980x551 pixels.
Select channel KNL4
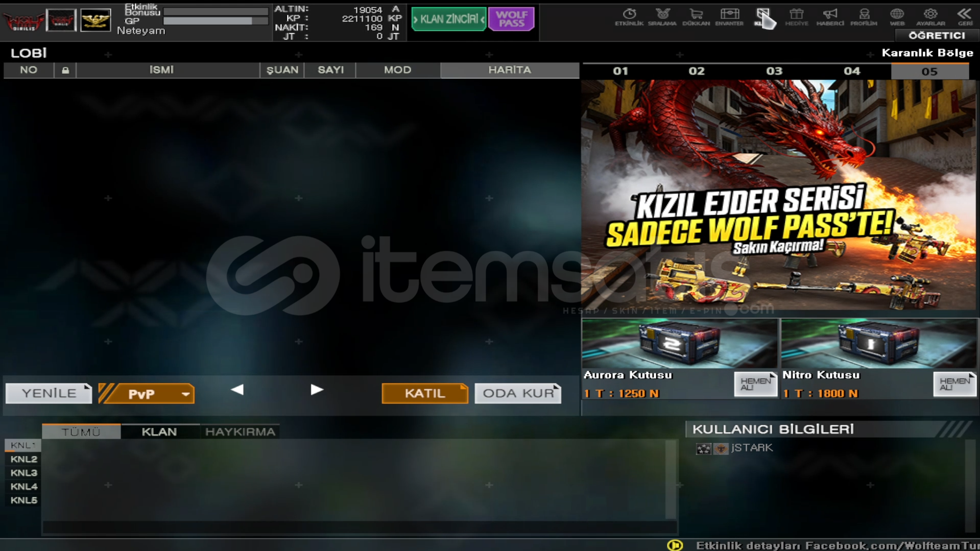pos(23,487)
